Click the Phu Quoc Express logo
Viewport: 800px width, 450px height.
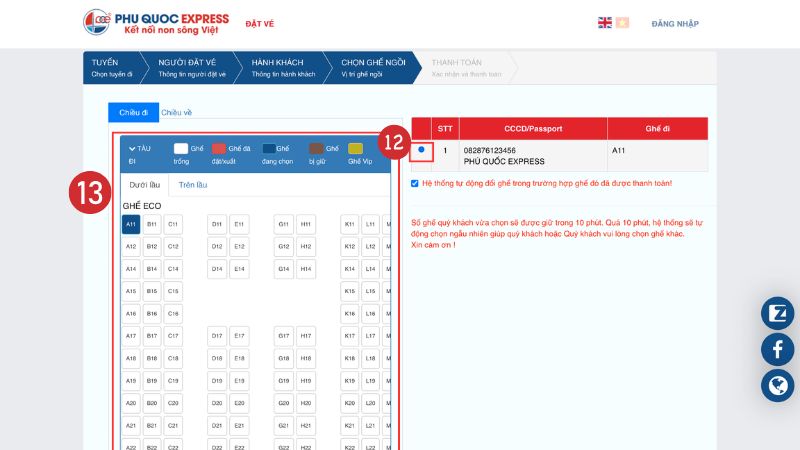[156, 23]
